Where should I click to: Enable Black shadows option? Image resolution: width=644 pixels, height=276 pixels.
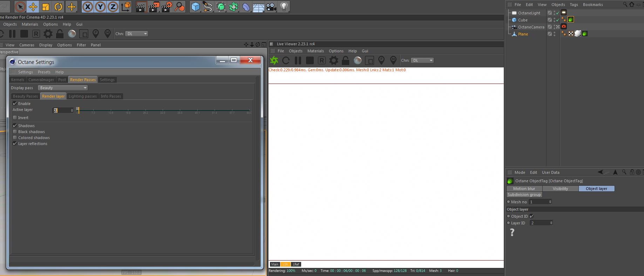[x=15, y=132]
